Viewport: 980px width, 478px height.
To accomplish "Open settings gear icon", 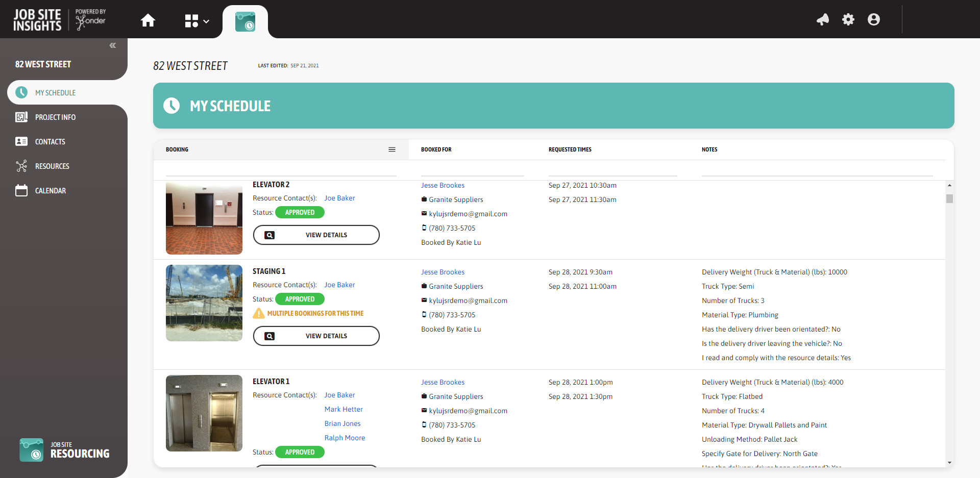I will point(848,20).
